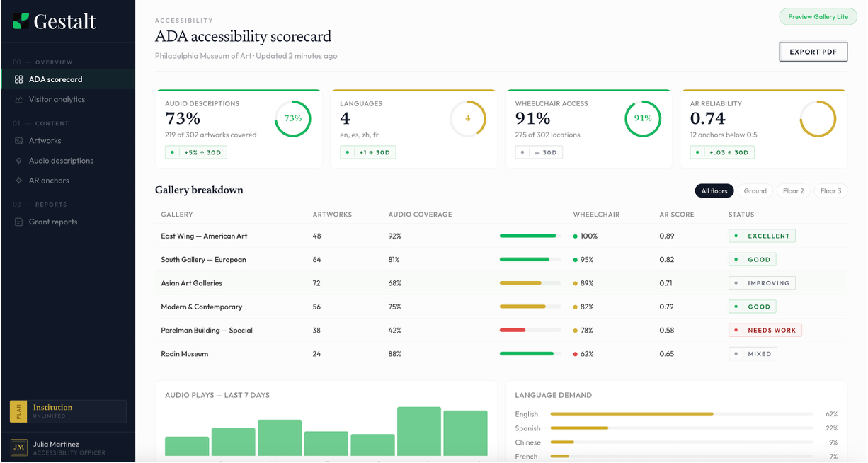Image resolution: width=868 pixels, height=463 pixels.
Task: Select the ADA scorecard grid icon
Action: (18, 80)
